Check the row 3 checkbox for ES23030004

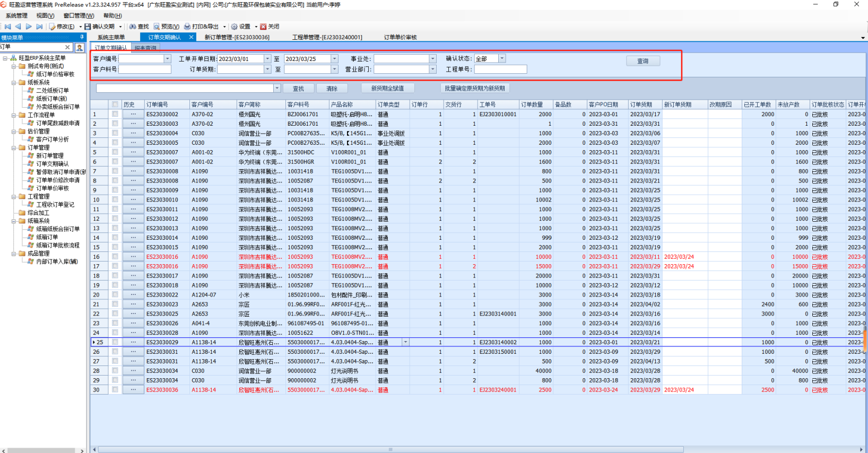(x=115, y=133)
